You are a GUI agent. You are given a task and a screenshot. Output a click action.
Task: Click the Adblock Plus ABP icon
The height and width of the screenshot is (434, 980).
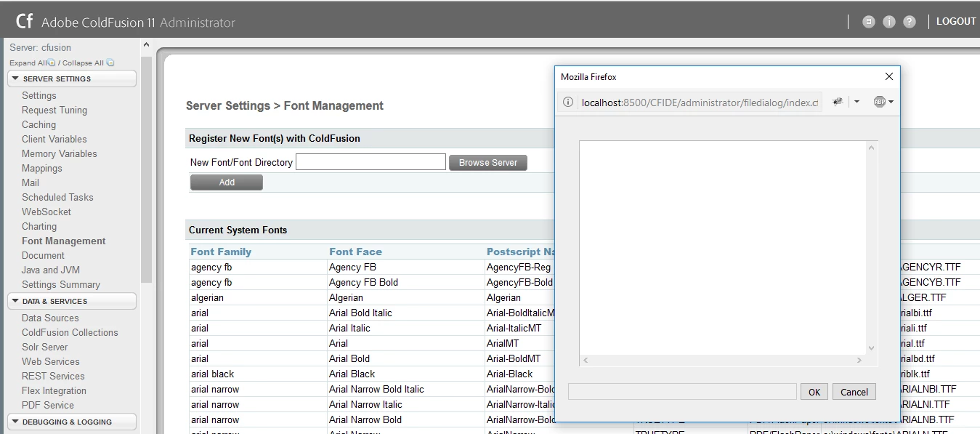point(879,103)
